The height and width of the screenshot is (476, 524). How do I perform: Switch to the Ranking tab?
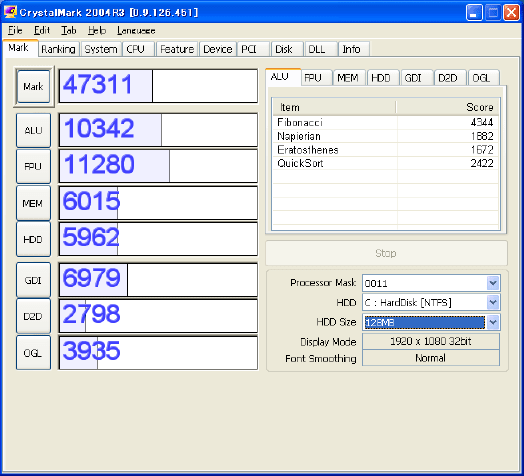click(x=58, y=49)
